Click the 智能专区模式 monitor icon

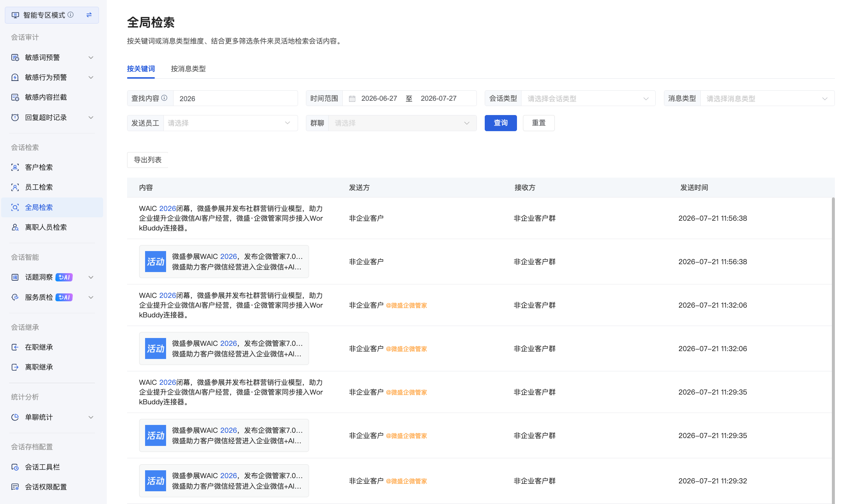15,15
